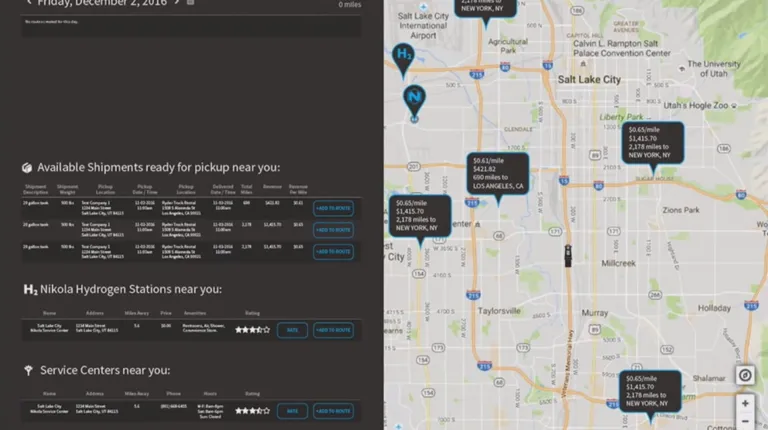Click the map compass recenter button
The height and width of the screenshot is (430, 768).
745,375
